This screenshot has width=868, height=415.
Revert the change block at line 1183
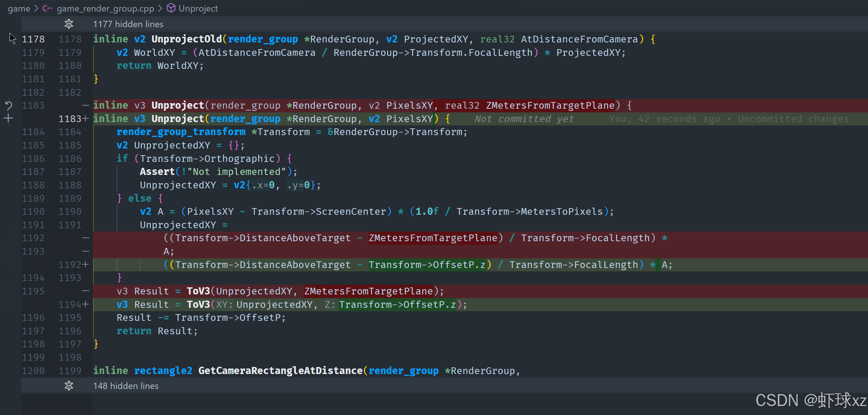[9, 105]
